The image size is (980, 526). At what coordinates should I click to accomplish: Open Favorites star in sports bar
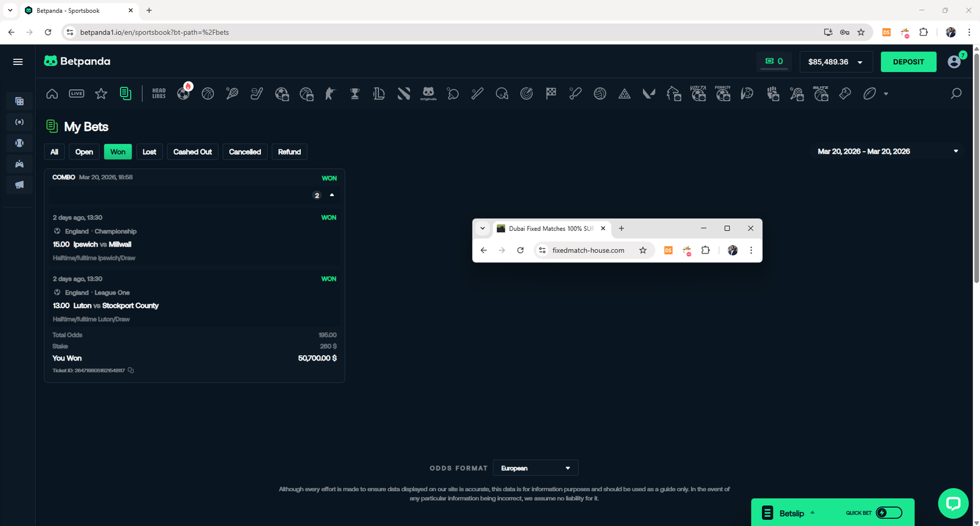(x=101, y=94)
